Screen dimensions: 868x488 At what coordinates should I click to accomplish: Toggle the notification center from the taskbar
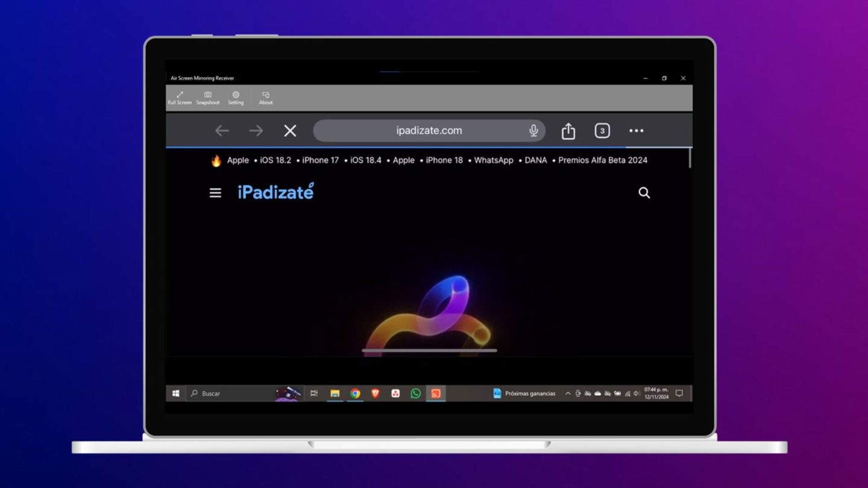click(679, 393)
